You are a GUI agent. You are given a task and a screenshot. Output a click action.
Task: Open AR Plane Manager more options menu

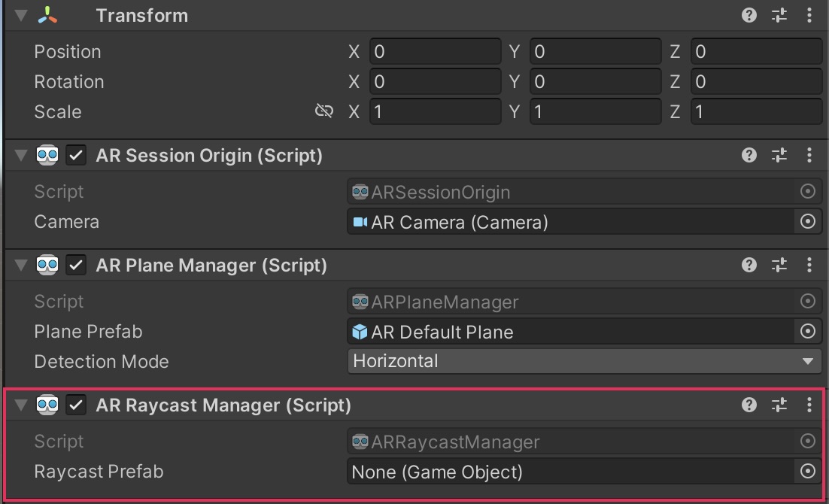point(809,265)
